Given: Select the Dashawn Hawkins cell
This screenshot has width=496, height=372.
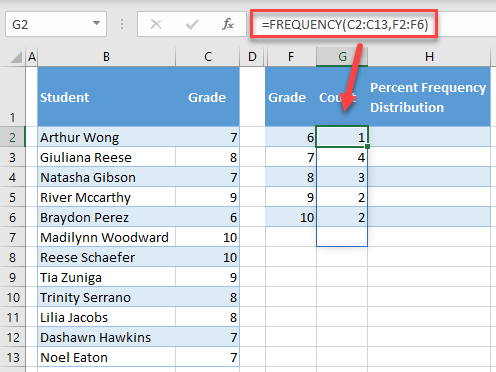Looking at the screenshot, I should (106, 337).
